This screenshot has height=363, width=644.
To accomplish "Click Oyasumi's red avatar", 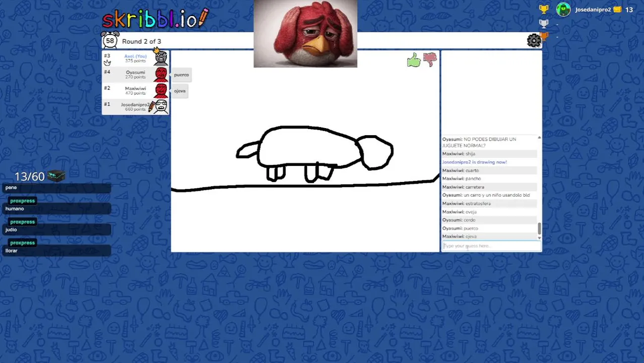I will point(161,75).
